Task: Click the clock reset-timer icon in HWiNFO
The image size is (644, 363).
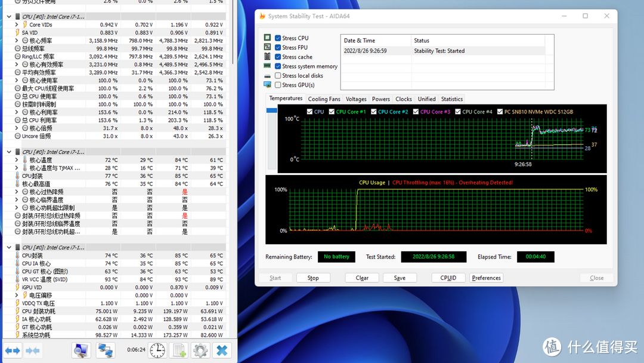Action: point(157,350)
